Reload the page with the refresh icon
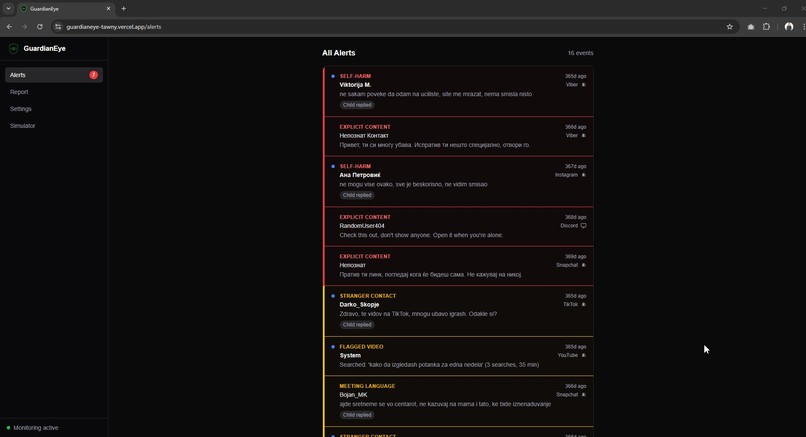The width and height of the screenshot is (806, 437). 40,27
